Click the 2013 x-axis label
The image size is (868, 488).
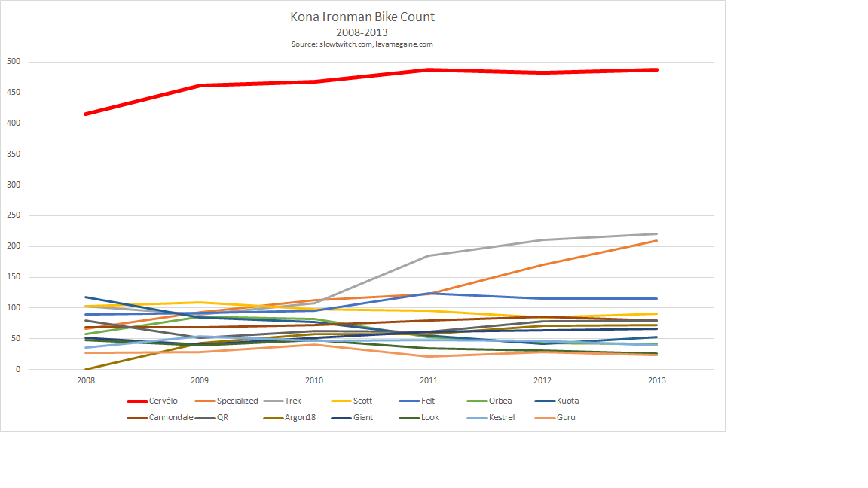[657, 380]
